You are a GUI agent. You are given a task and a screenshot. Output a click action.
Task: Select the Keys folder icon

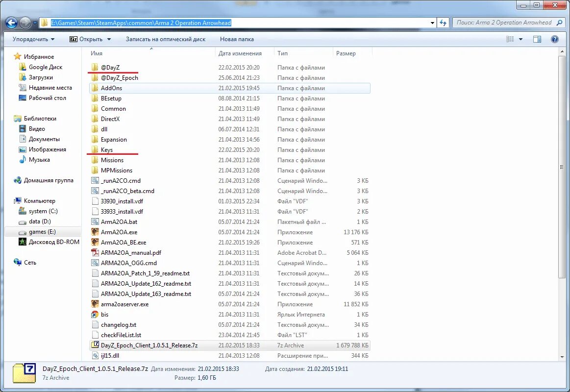click(95, 149)
